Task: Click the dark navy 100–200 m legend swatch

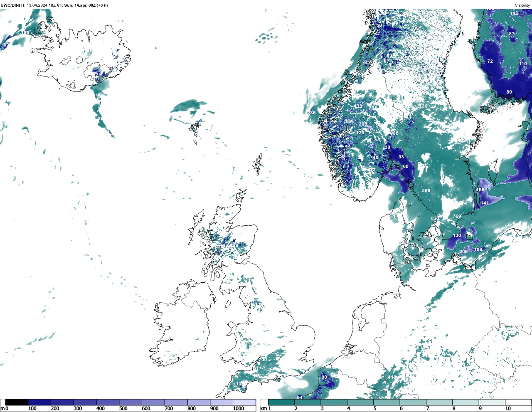Action: 39,402
